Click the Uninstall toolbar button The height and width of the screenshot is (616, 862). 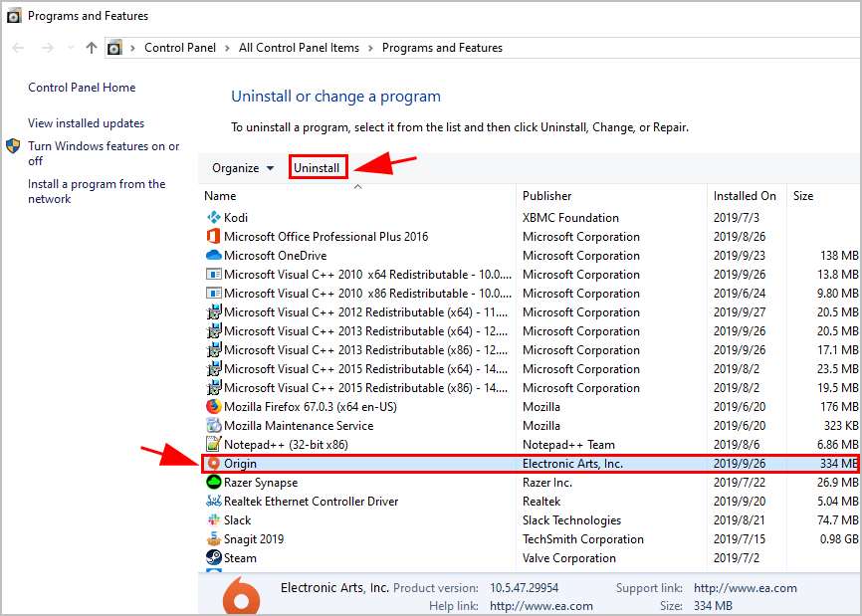pyautogui.click(x=317, y=168)
